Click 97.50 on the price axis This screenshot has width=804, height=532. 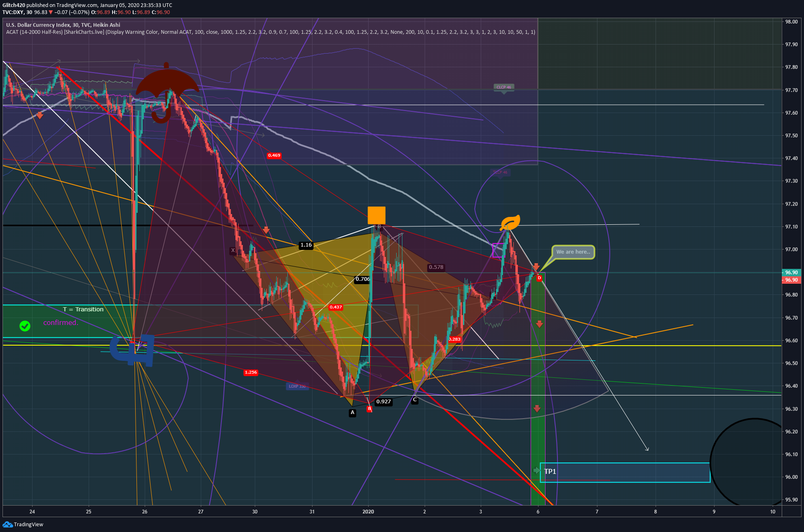pos(791,136)
